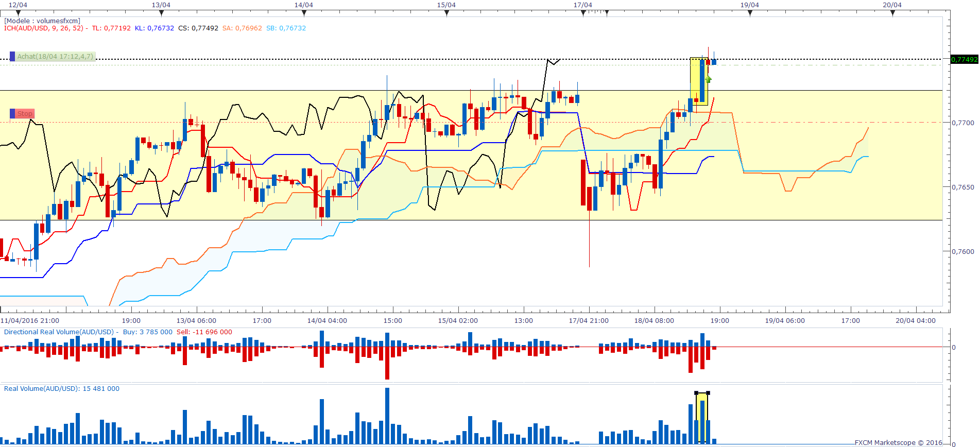Click the 0,7700 level on price axis
Viewport: 980px width, 447px height.
963,123
